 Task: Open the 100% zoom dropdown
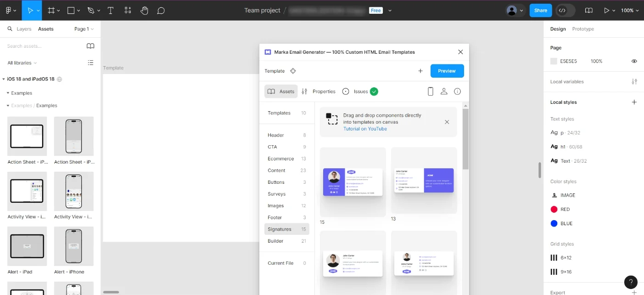[x=630, y=10]
